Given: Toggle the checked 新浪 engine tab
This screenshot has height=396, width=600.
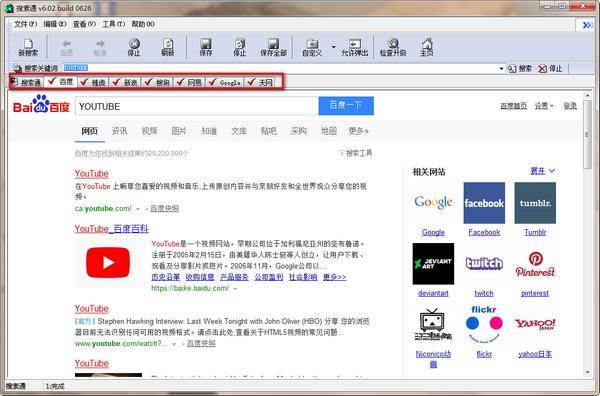Looking at the screenshot, I should pos(125,82).
